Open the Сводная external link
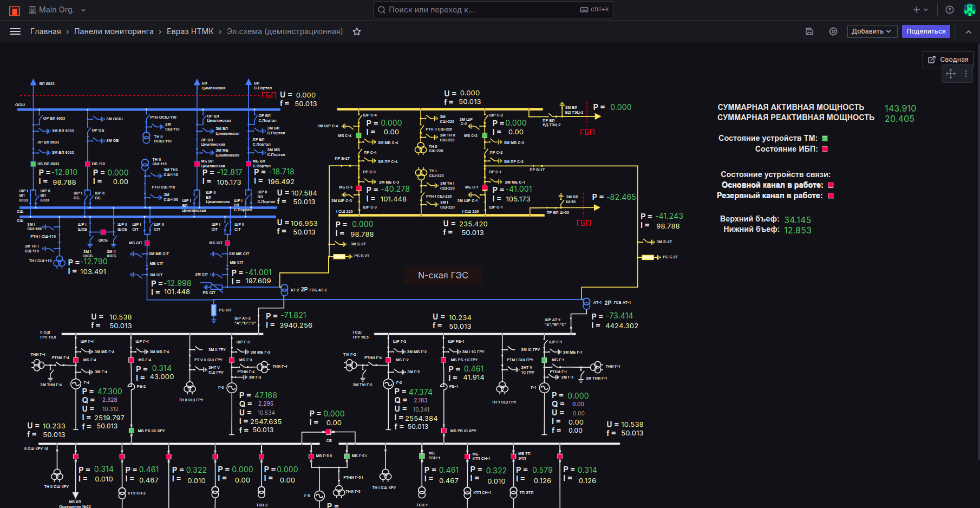This screenshot has height=508, width=980. (x=948, y=60)
